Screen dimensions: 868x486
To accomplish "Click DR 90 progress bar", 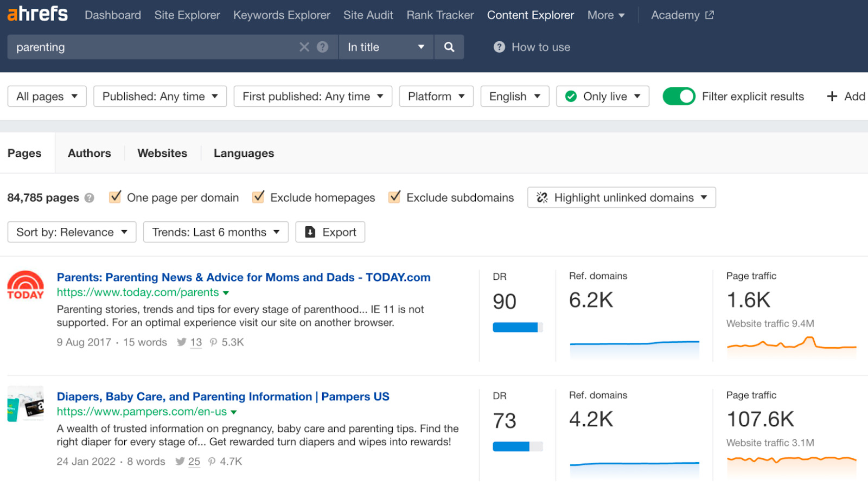I will pyautogui.click(x=518, y=327).
